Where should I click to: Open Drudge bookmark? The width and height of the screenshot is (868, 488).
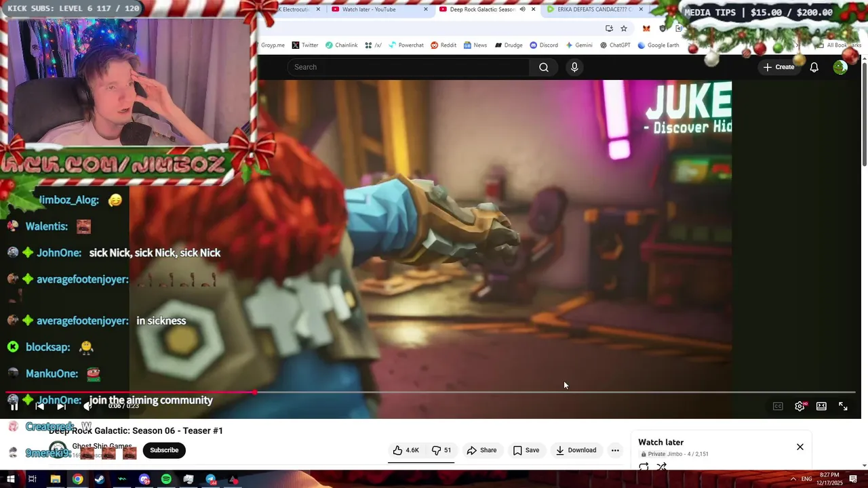(509, 45)
